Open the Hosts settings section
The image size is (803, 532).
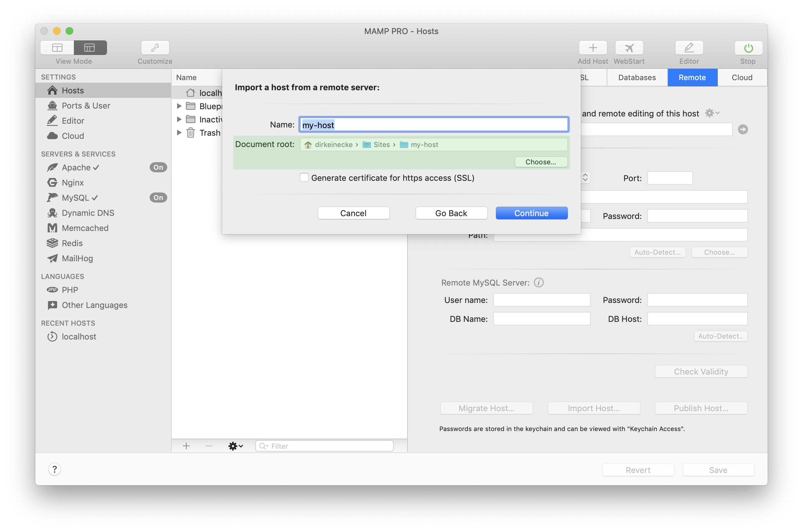point(72,90)
